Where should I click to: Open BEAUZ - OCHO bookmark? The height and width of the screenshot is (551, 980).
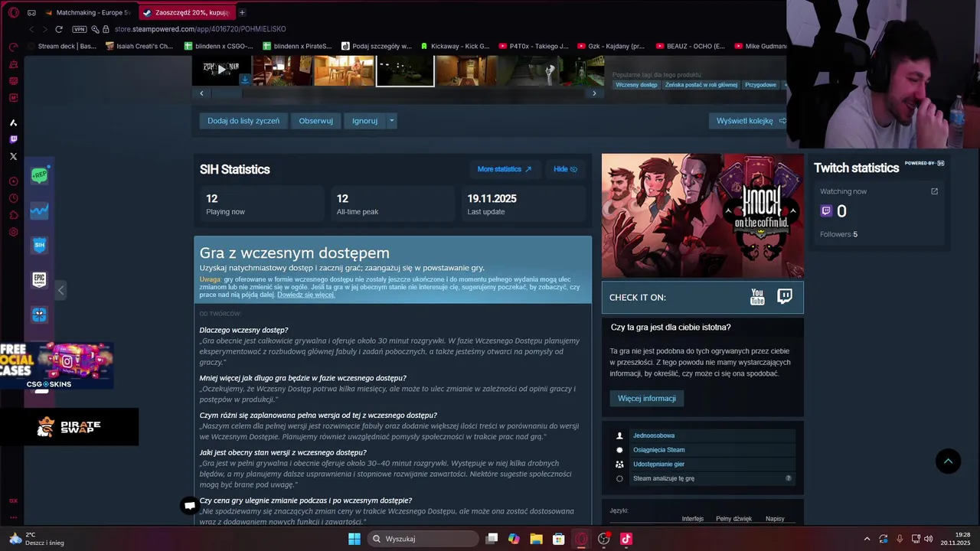pyautogui.click(x=690, y=46)
